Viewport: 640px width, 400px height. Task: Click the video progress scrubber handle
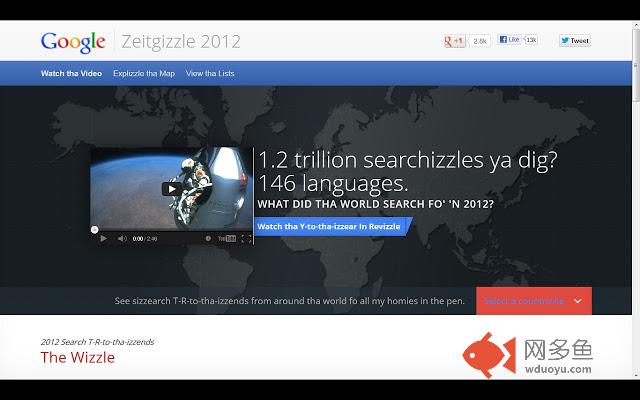point(94,230)
